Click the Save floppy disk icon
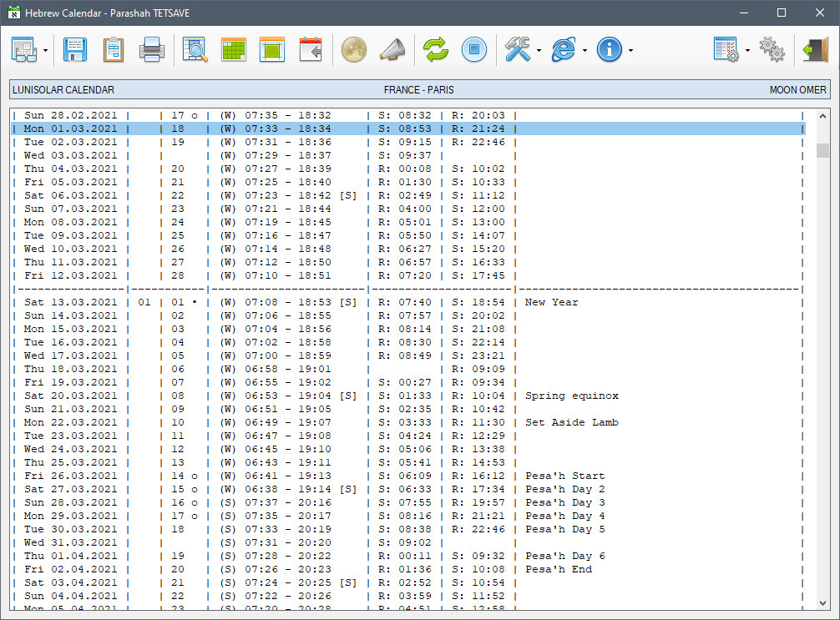 click(75, 50)
